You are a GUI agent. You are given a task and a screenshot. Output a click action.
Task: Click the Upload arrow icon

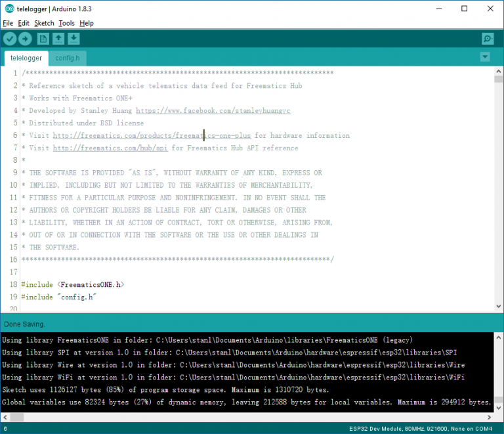pos(25,39)
